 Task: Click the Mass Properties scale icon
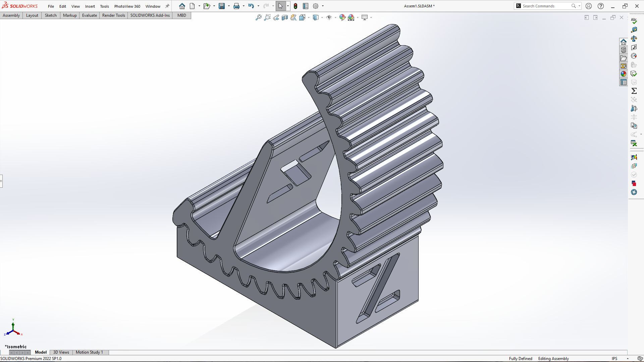pos(634,39)
